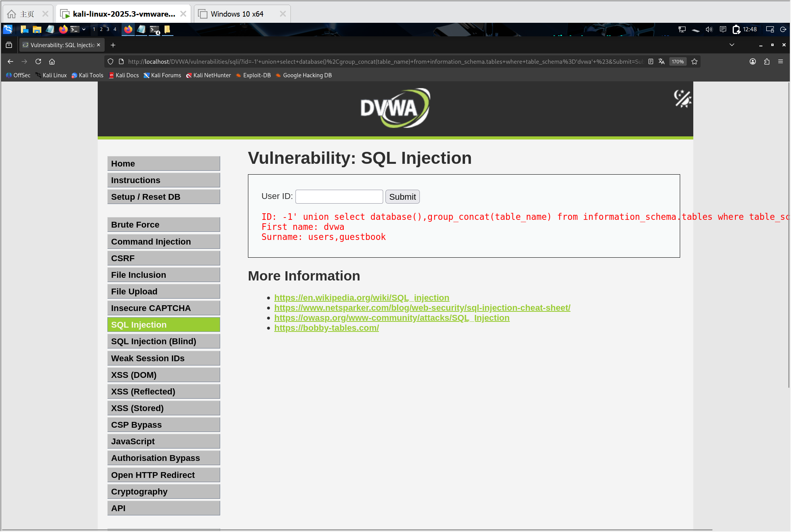Switch to Windows 10 x64 VM tab
The image size is (791, 532).
pos(237,14)
